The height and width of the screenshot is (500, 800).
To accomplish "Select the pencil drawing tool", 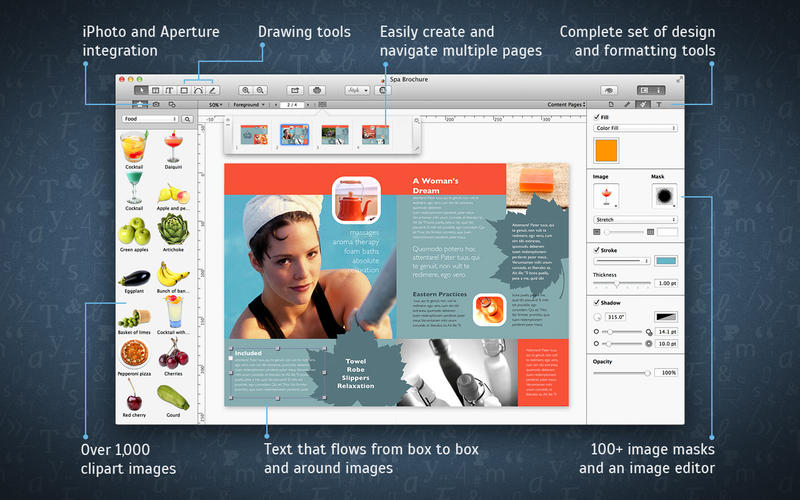I will tap(213, 90).
